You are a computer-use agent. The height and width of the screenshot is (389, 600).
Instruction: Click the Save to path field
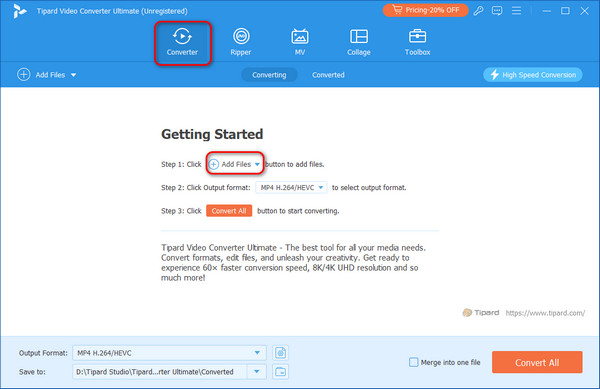(x=160, y=372)
